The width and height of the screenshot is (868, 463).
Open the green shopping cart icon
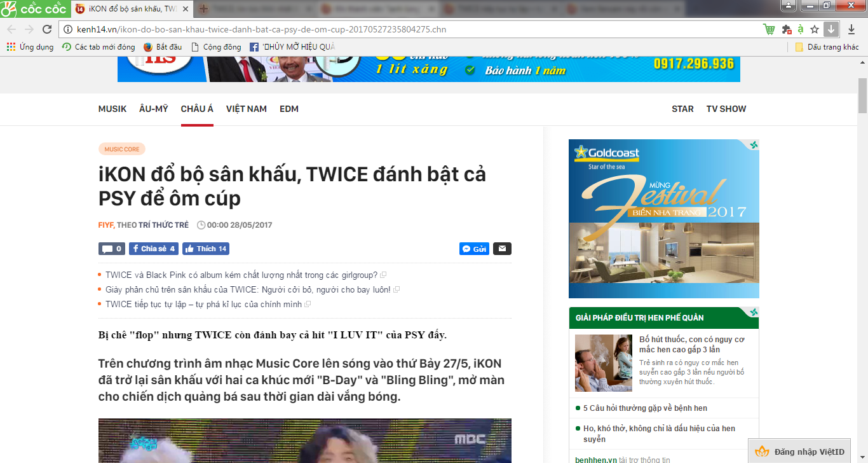tap(770, 29)
